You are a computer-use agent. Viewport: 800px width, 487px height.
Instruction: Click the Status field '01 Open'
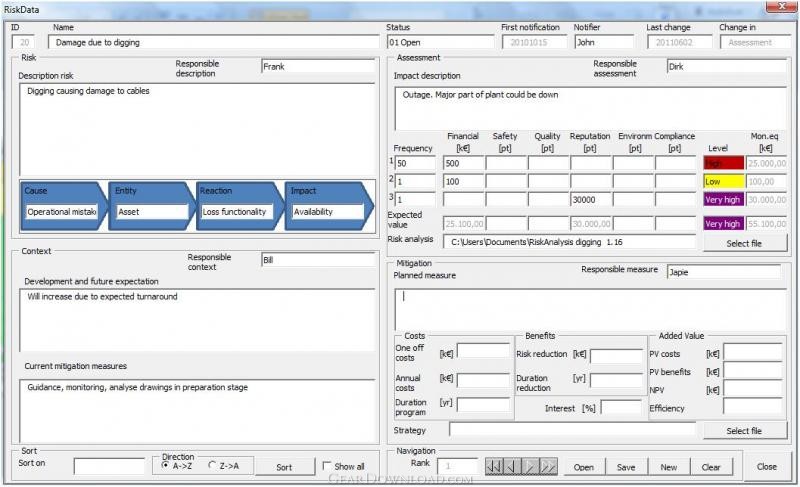pyautogui.click(x=440, y=42)
